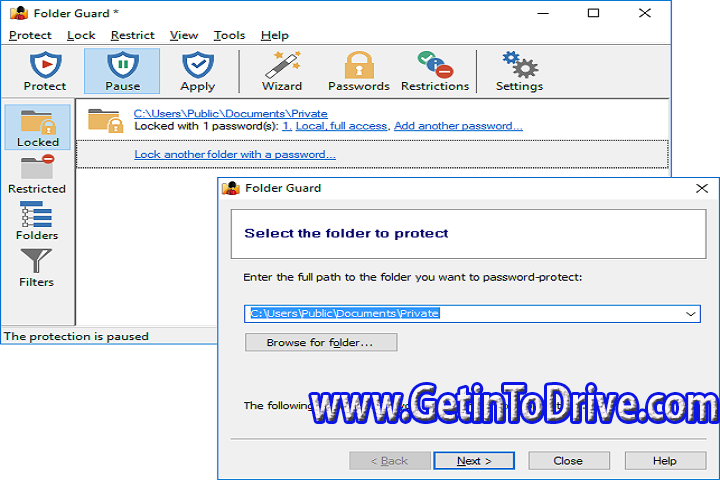Click 'Browse for folder...' button
Screen dimensions: 720x480
[x=321, y=342]
